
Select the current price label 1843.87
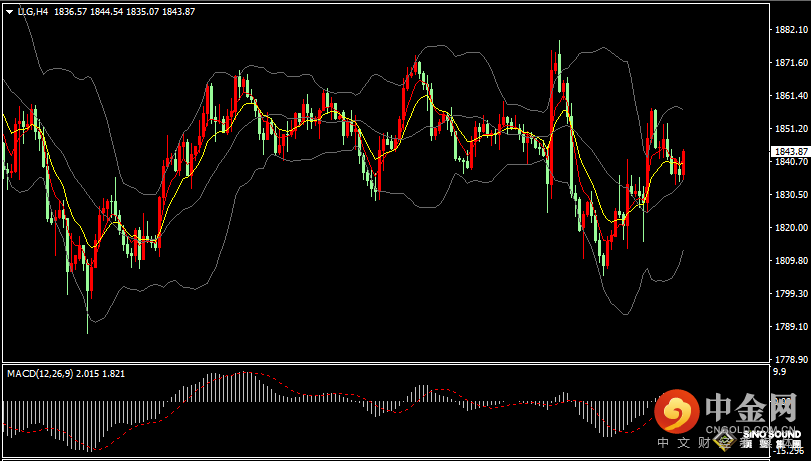pos(792,152)
